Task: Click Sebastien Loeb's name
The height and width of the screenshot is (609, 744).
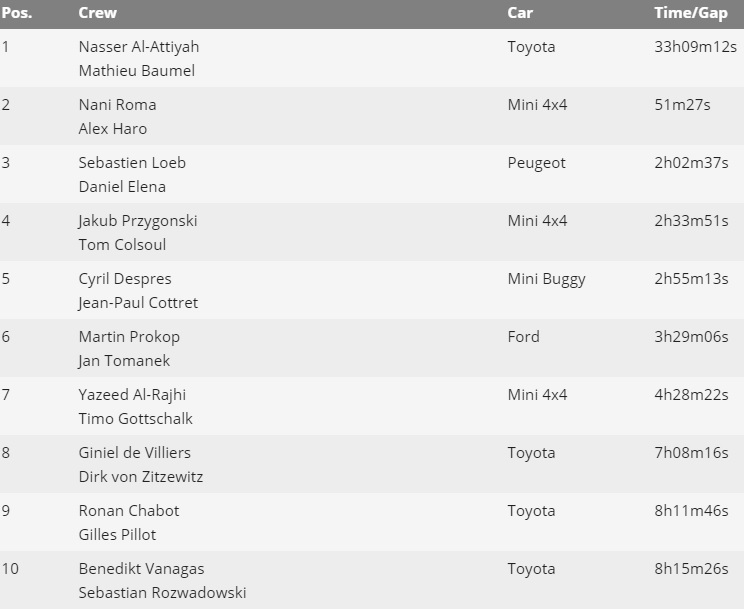Action: 132,163
